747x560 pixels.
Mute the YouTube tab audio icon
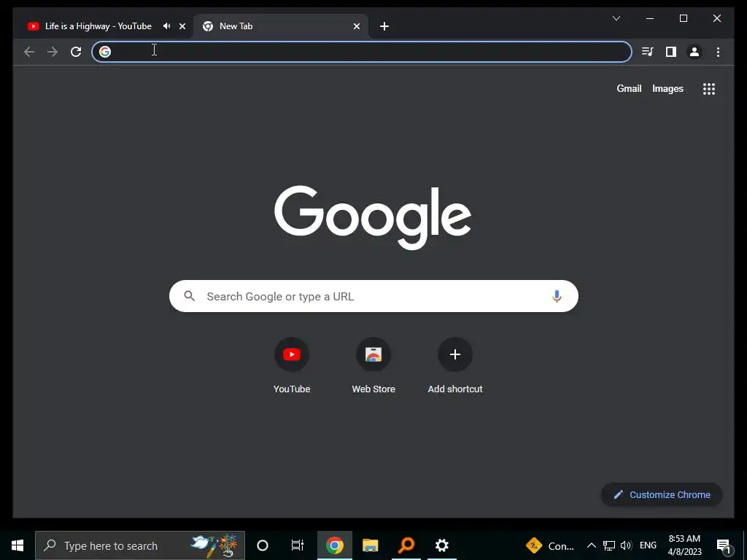166,26
